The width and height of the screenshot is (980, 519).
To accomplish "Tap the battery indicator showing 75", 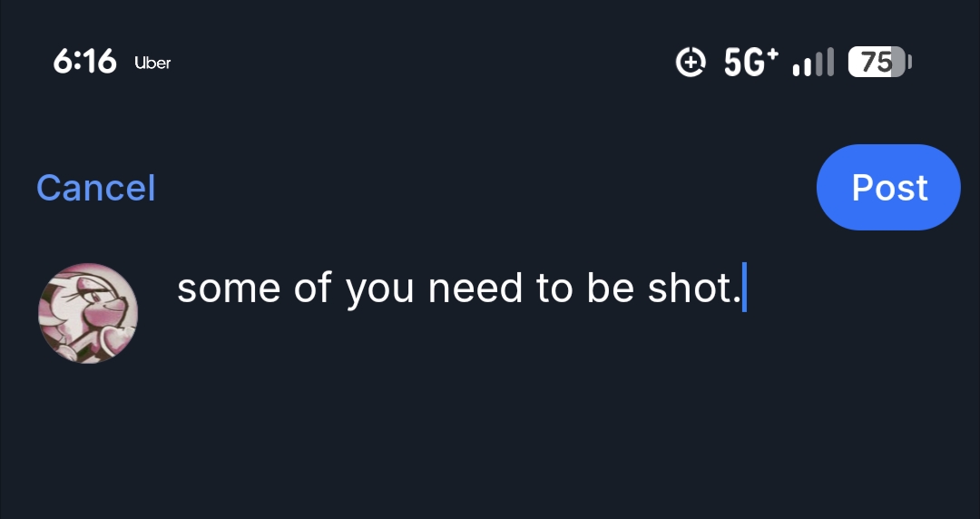I will click(x=878, y=63).
